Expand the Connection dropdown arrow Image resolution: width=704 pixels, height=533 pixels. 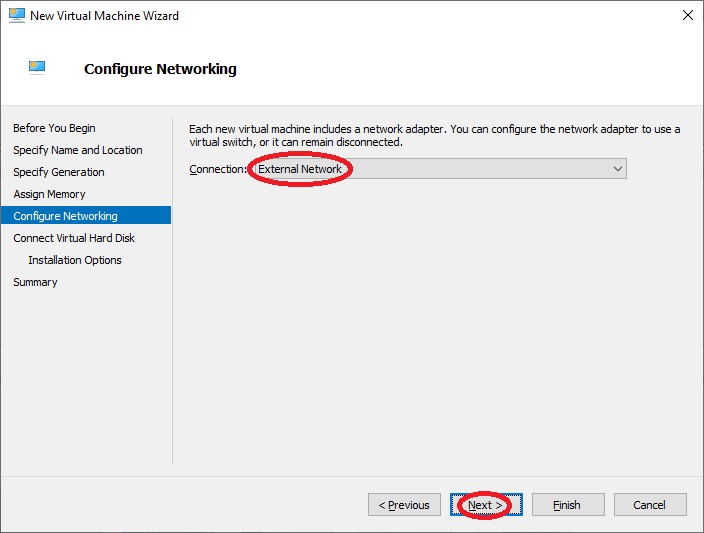617,169
